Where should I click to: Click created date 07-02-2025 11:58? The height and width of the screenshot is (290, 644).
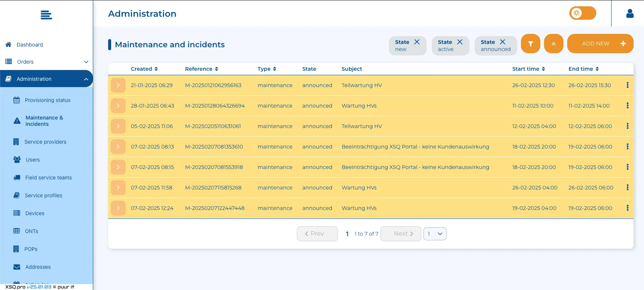(x=151, y=188)
